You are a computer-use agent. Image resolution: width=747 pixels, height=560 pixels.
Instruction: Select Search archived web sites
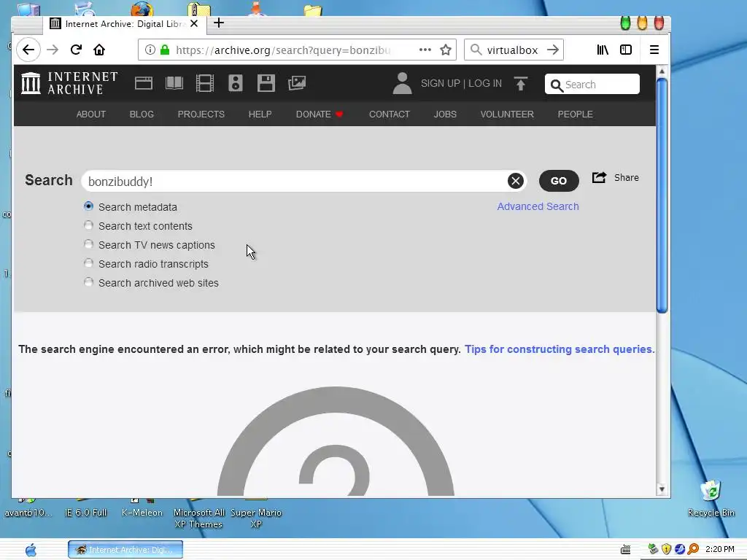click(x=88, y=282)
